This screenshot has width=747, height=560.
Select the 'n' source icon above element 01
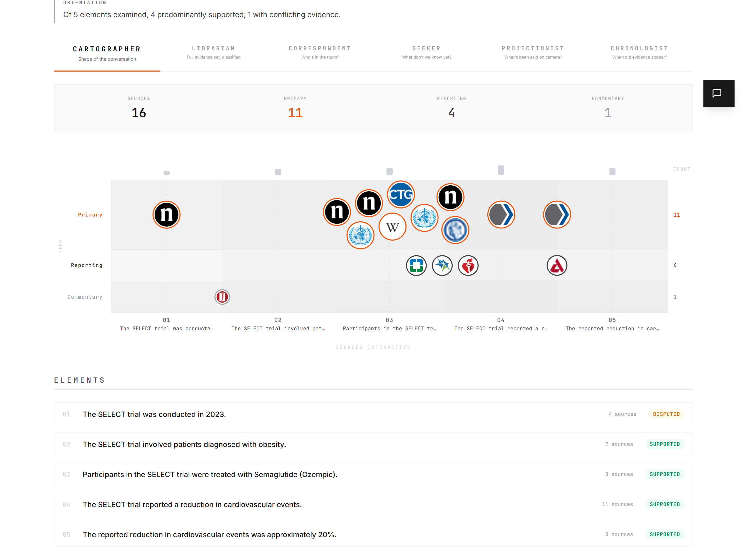click(167, 215)
